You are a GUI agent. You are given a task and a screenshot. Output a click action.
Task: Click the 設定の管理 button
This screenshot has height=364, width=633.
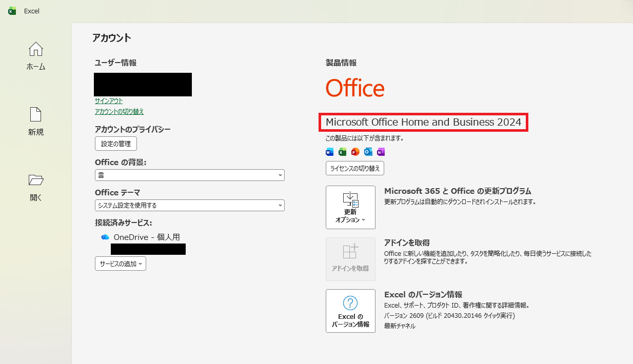coord(116,144)
